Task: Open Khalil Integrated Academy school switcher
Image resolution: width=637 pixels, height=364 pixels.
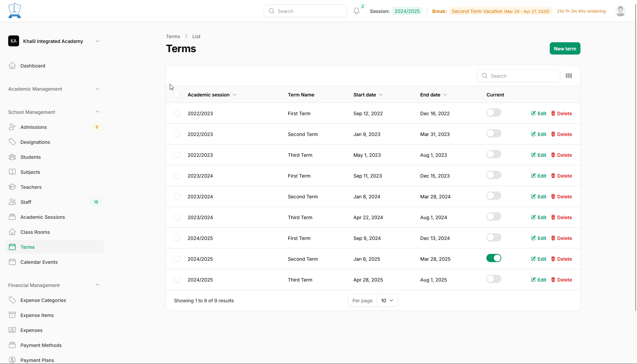Action: [x=54, y=41]
